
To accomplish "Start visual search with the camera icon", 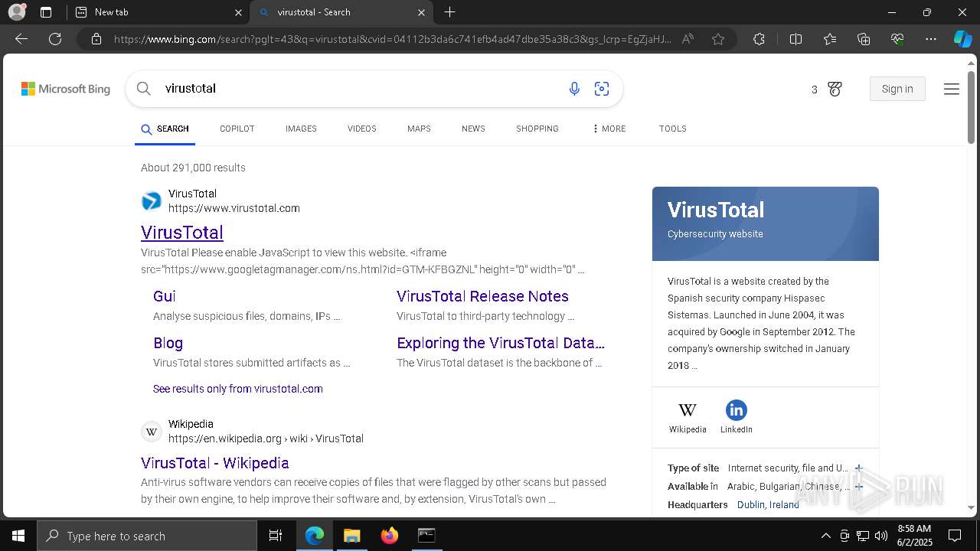I will pos(602,89).
